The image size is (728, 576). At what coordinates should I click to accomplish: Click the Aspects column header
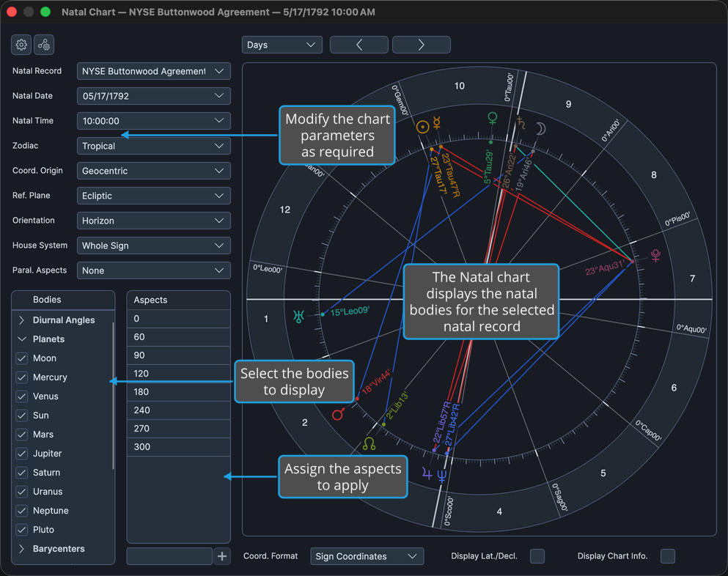coord(179,300)
